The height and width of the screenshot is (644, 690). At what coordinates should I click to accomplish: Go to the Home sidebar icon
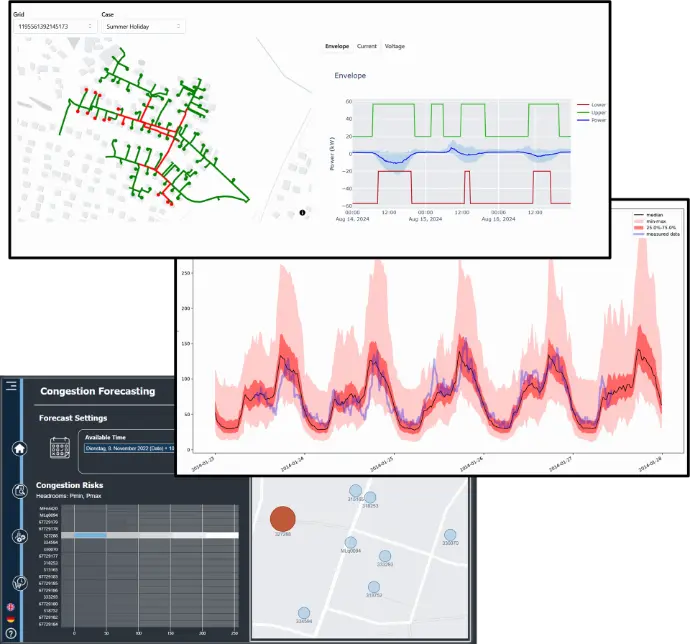pos(18,448)
